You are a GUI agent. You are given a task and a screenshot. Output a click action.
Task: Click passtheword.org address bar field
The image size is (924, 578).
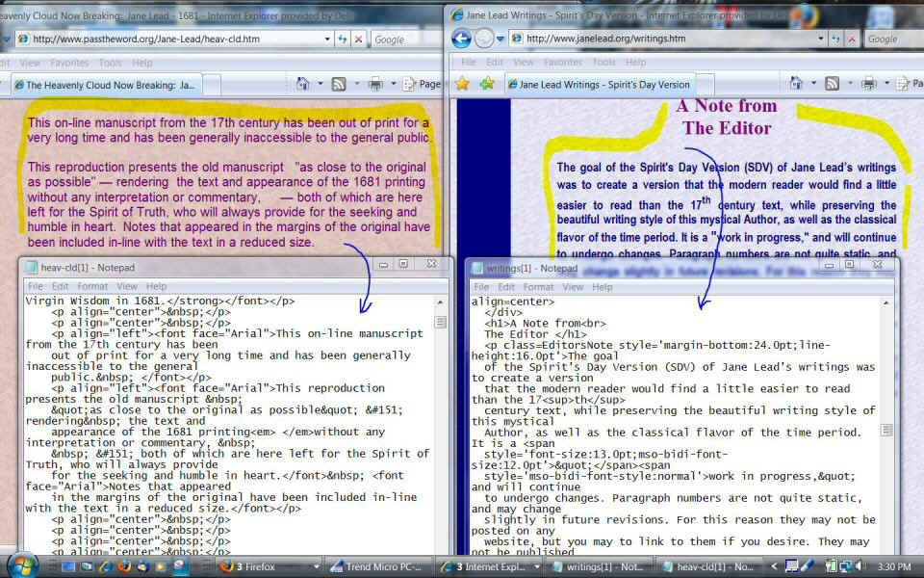coord(173,39)
